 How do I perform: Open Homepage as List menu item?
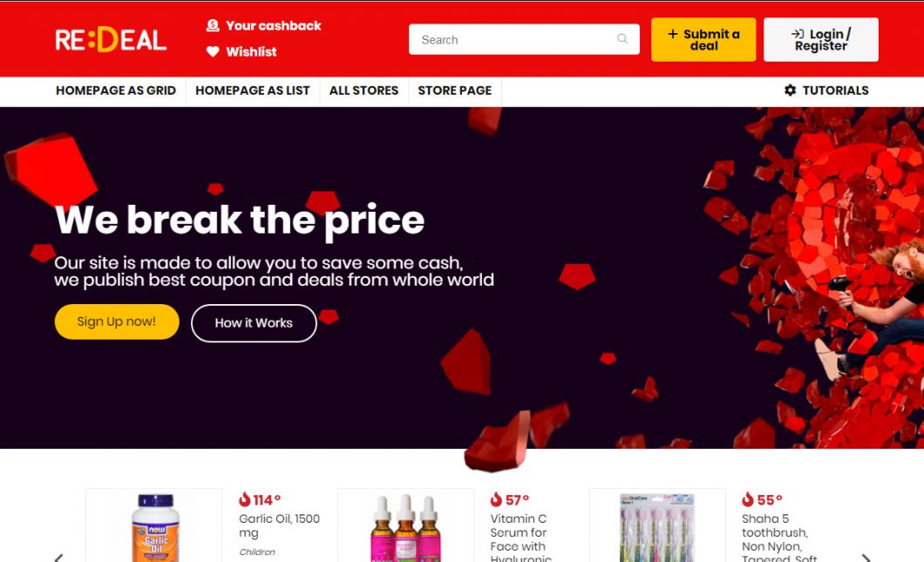(253, 91)
